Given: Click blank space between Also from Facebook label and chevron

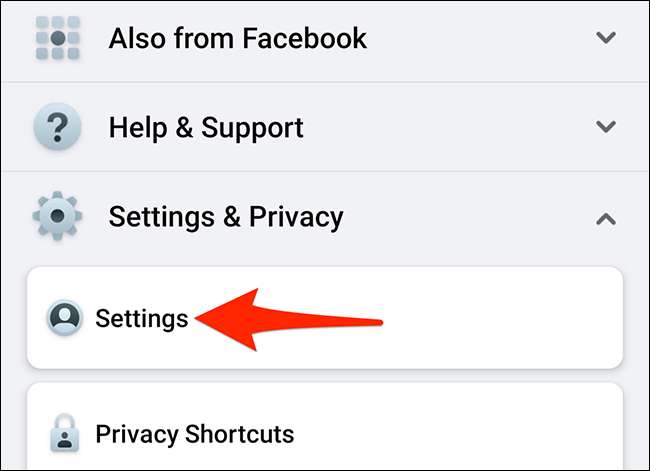Looking at the screenshot, I should click(481, 38).
